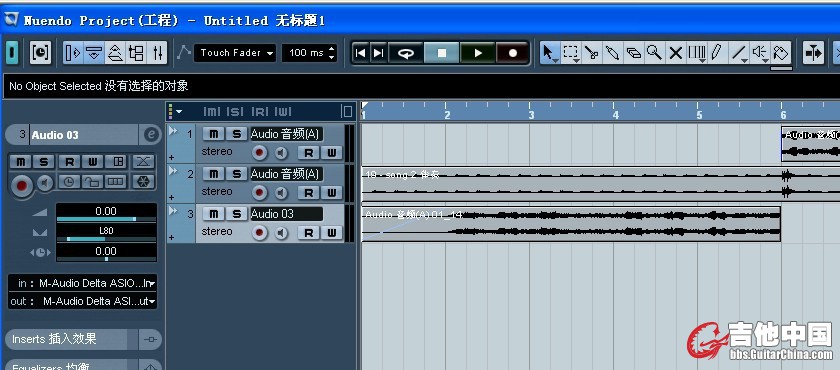
Task: Select the Time Warp tool
Action: tap(696, 52)
